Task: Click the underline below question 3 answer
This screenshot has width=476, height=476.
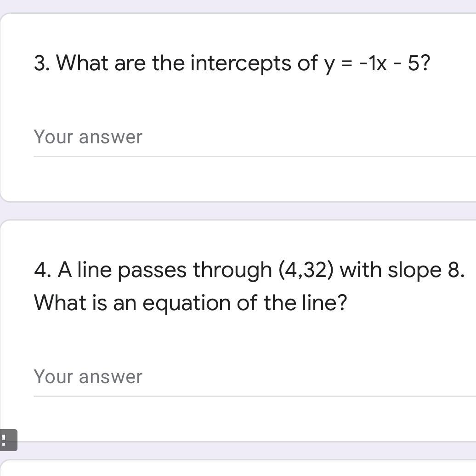Action: coord(253,156)
